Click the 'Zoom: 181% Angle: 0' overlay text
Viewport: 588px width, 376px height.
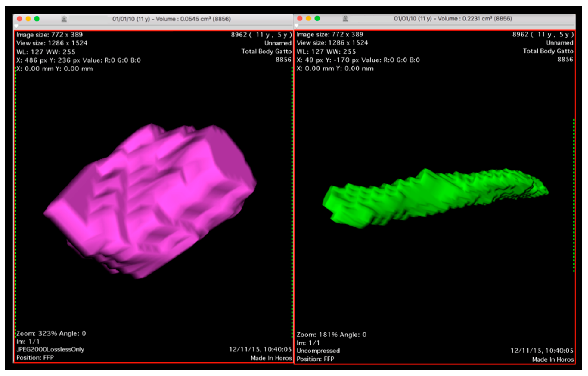click(x=331, y=335)
